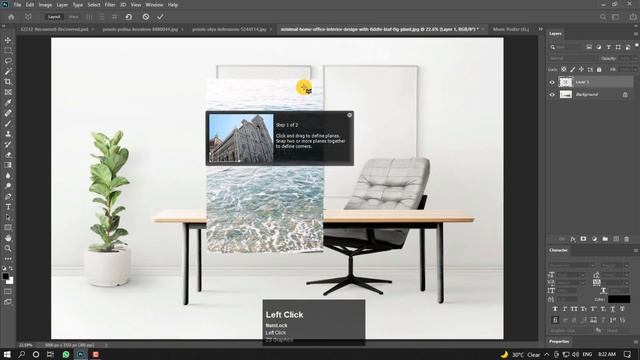Select the History Brush tool
The height and width of the screenshot is (360, 640).
pos(8,144)
